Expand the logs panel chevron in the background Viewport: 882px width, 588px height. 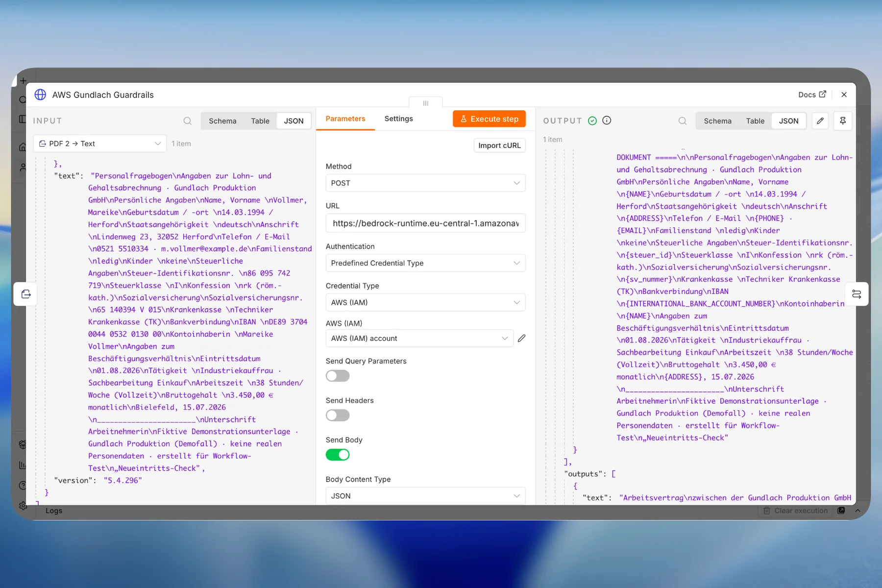click(x=857, y=511)
